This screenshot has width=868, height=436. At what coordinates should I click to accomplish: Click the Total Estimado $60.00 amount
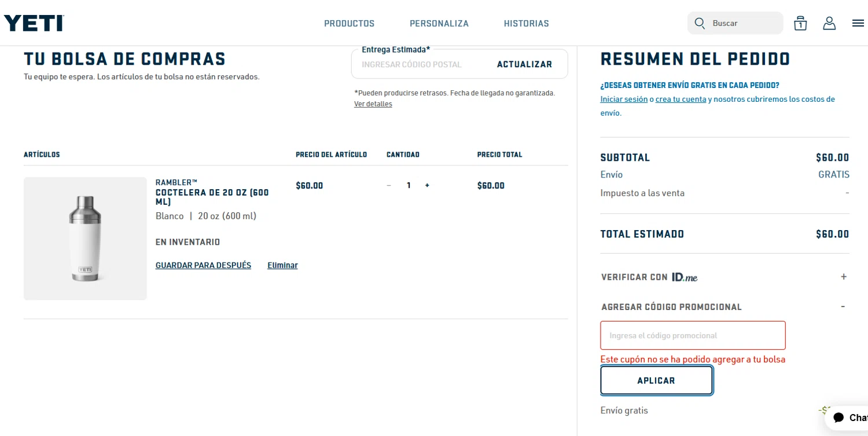coord(833,234)
